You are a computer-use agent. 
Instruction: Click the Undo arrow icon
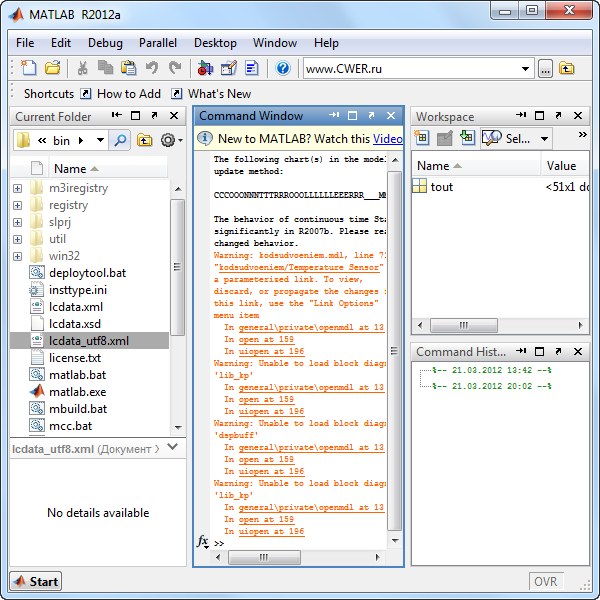pos(152,68)
